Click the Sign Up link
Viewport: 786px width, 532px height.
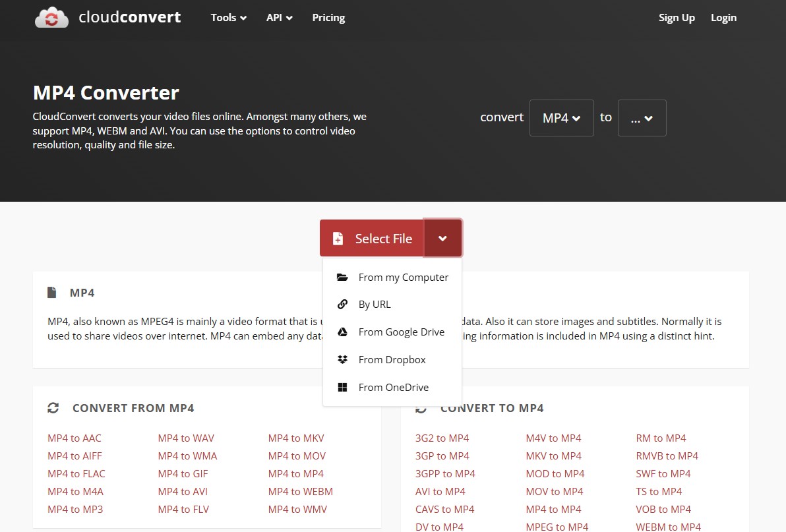point(677,18)
